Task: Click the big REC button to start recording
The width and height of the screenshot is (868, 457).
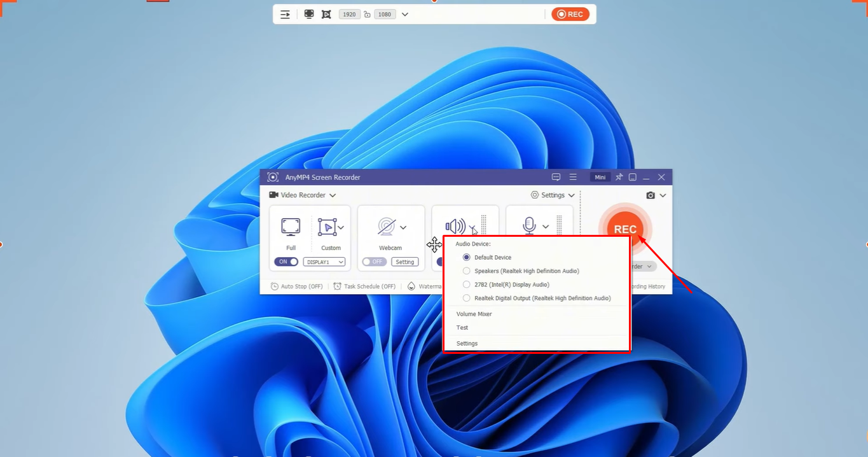Action: [624, 229]
